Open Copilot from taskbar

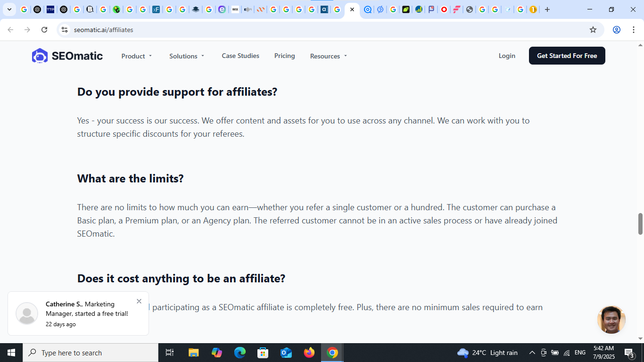click(x=217, y=353)
